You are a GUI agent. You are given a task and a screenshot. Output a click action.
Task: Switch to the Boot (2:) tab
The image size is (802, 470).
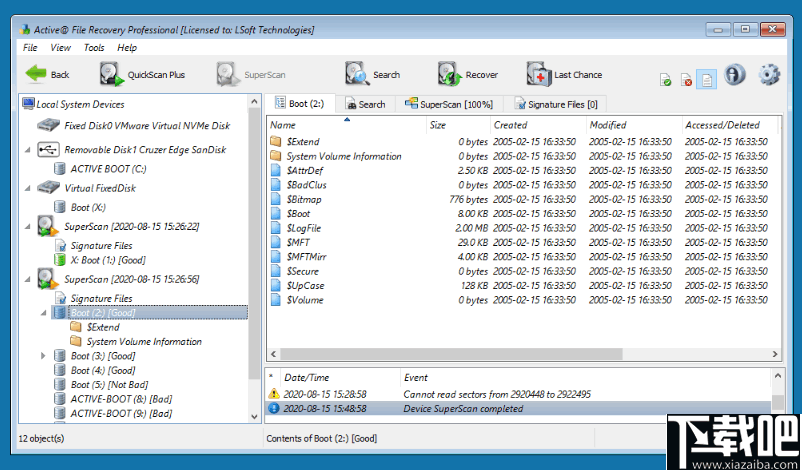tap(300, 103)
